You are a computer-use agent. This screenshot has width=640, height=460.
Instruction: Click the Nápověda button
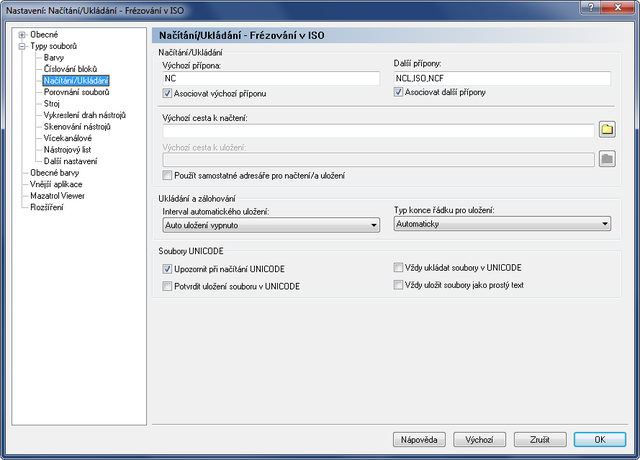click(x=419, y=440)
